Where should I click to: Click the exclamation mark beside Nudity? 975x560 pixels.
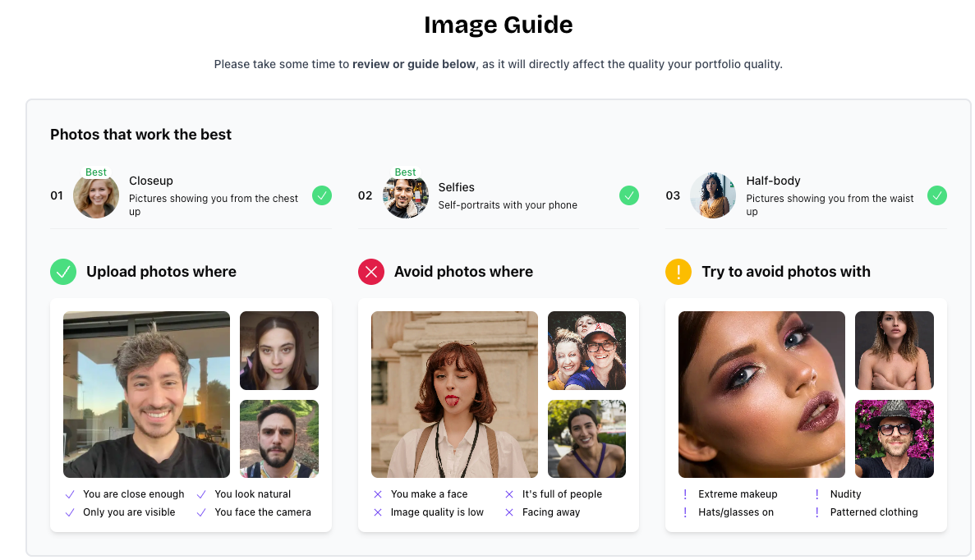click(817, 495)
